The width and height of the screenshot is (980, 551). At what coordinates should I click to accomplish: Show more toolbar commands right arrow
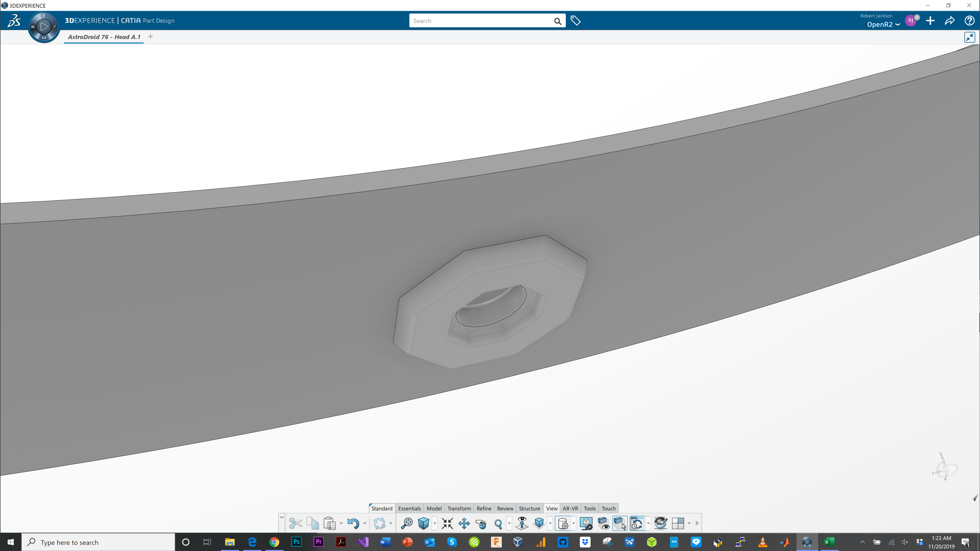(x=697, y=523)
